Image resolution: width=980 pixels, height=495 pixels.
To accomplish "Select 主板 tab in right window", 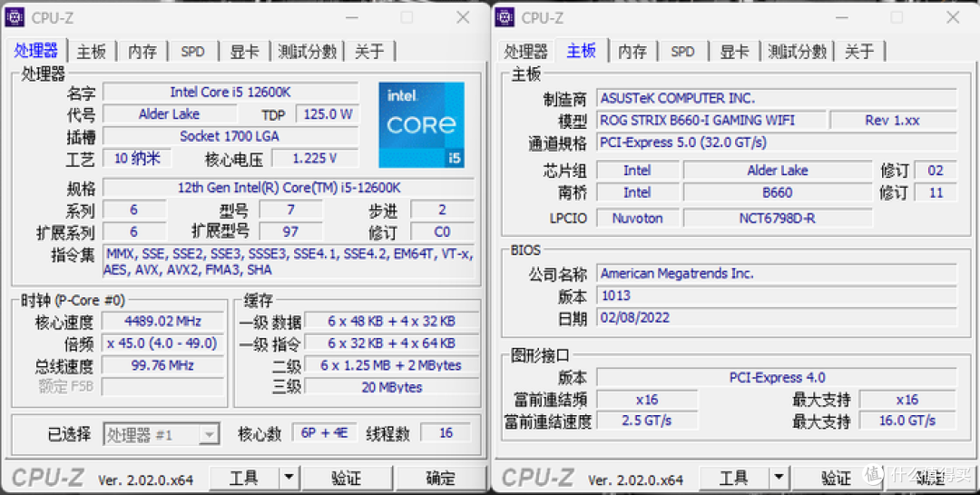I will point(582,50).
